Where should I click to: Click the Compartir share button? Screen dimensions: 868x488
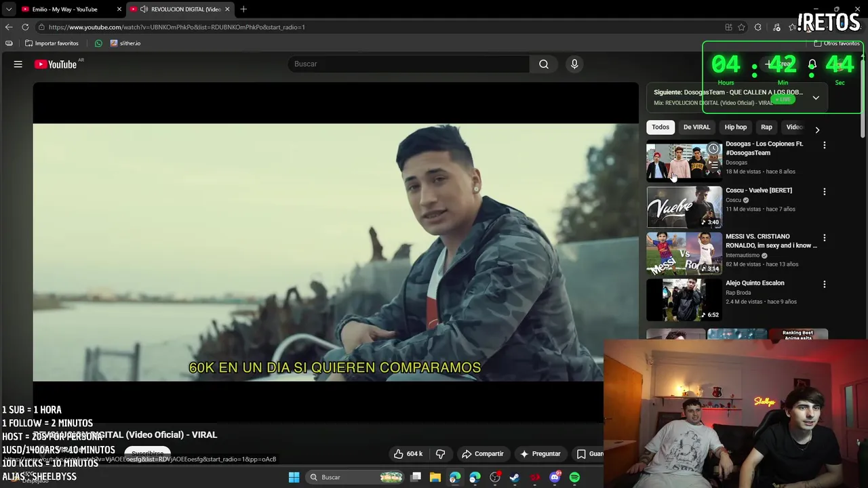click(483, 453)
